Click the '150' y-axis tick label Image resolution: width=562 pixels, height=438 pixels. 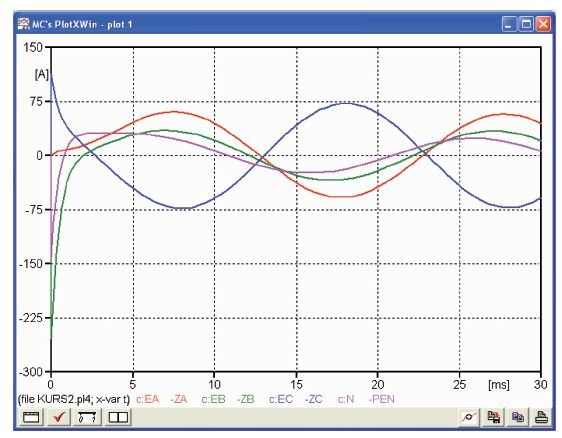click(33, 47)
